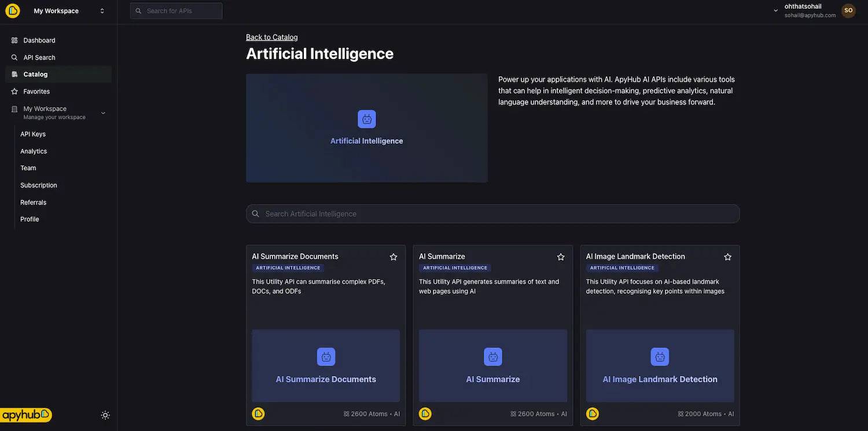Click the ApyHub logo icon in top-left
This screenshot has width=868, height=431.
pos(13,11)
